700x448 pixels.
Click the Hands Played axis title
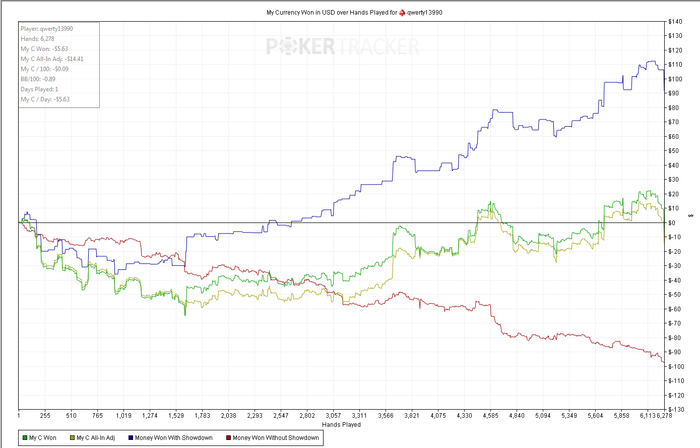[x=342, y=424]
